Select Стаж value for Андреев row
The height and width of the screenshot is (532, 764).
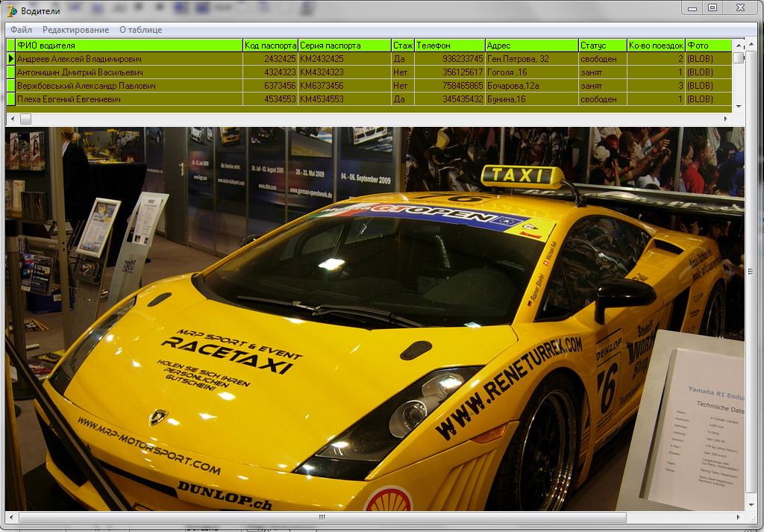click(403, 58)
